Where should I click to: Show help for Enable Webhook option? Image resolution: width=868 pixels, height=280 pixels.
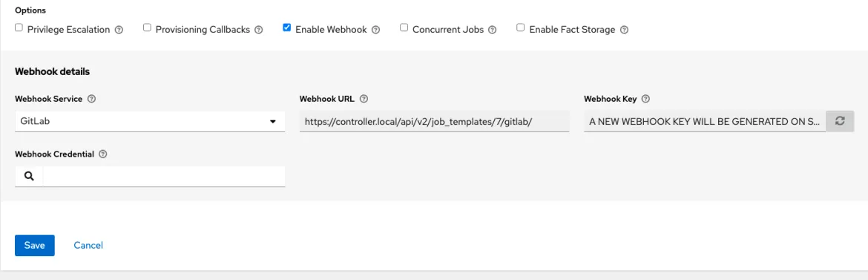pos(376,30)
